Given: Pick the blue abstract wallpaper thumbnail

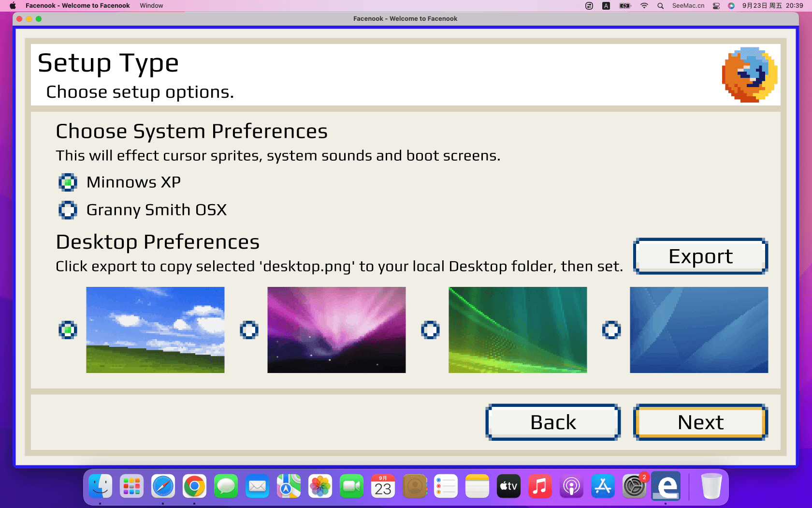Looking at the screenshot, I should click(698, 330).
